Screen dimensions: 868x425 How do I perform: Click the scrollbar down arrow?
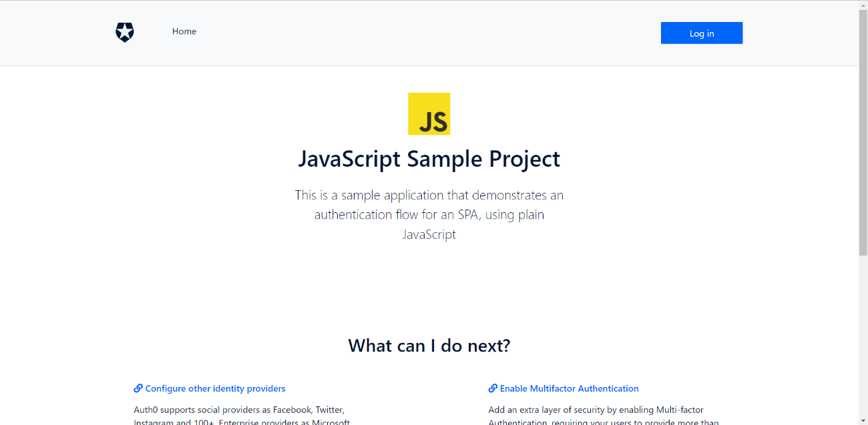pyautogui.click(x=863, y=420)
